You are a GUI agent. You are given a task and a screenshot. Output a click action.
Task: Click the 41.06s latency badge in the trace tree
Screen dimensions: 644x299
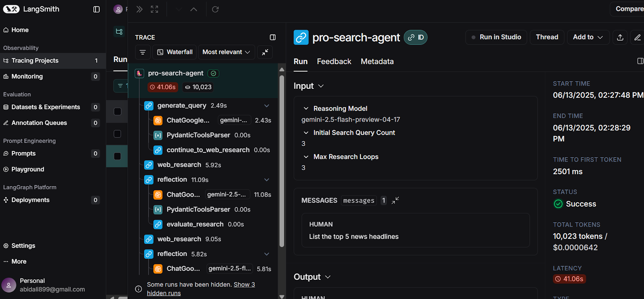coord(163,87)
